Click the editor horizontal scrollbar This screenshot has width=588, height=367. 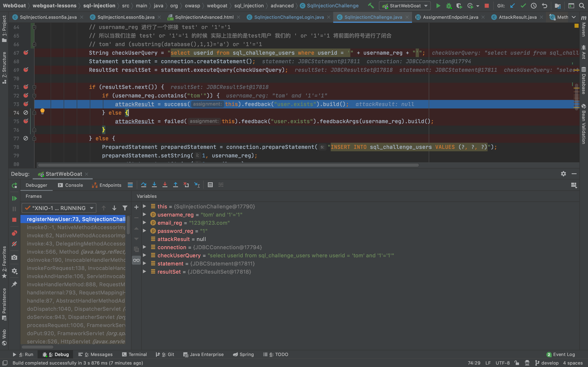[x=228, y=165]
